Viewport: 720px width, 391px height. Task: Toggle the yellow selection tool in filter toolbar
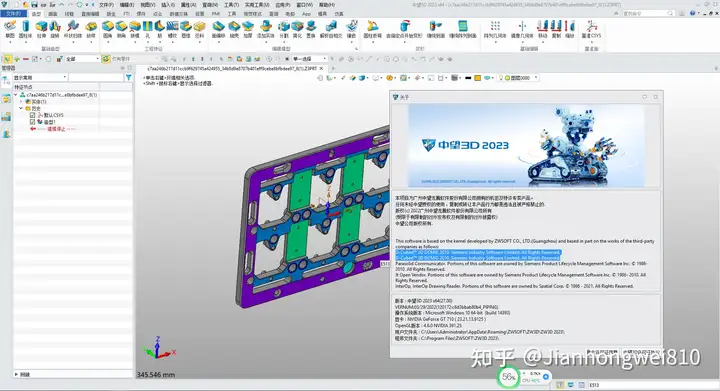(x=8, y=59)
